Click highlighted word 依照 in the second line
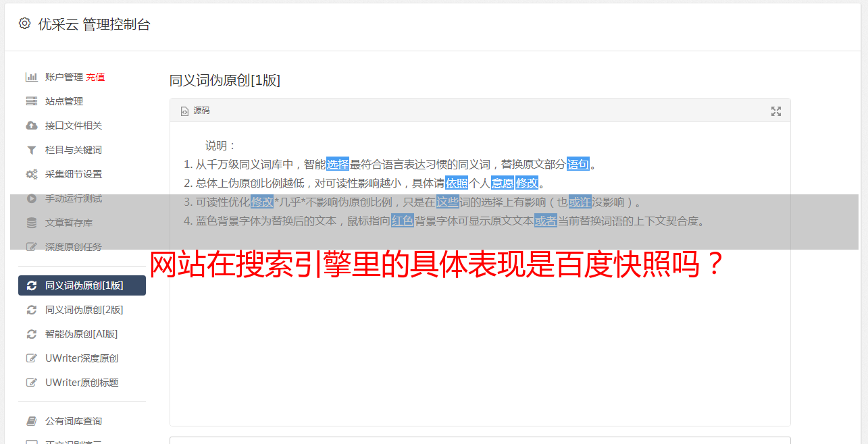The height and width of the screenshot is (444, 868). 457,183
